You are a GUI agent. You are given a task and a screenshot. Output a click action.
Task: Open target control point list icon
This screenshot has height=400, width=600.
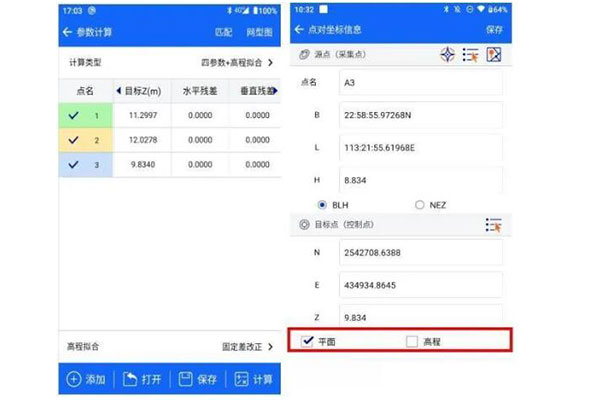[x=491, y=226]
